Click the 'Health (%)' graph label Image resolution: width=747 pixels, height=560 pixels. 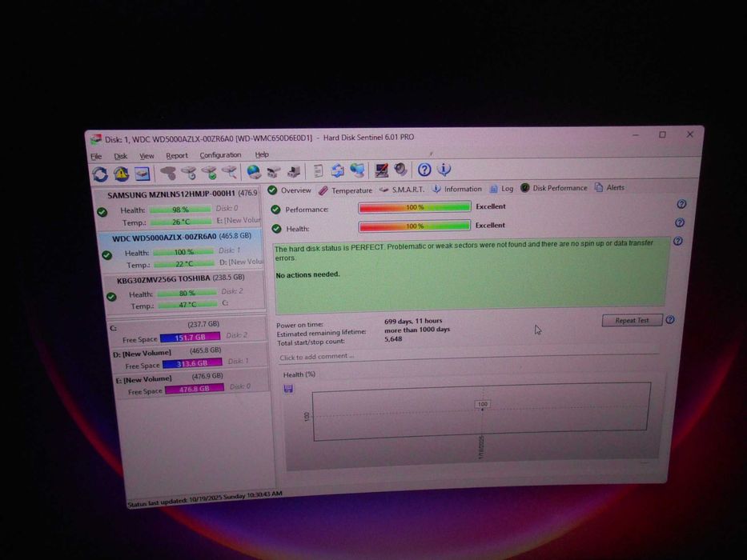(299, 374)
